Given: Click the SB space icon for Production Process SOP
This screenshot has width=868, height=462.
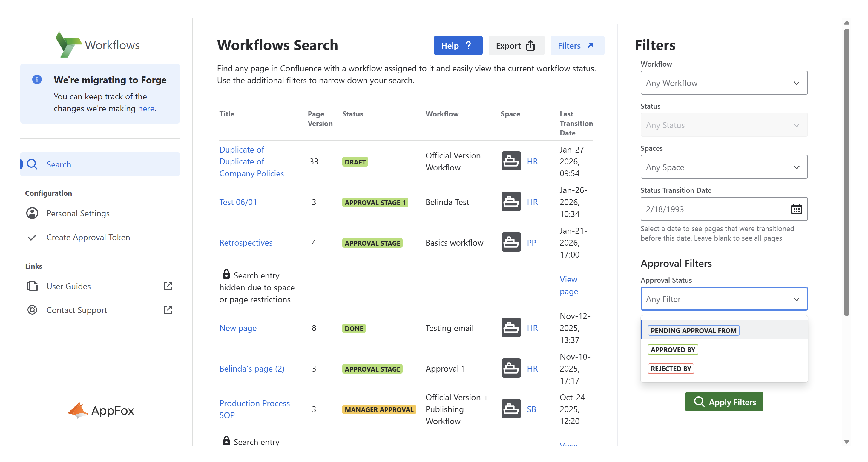Looking at the screenshot, I should coord(511,409).
